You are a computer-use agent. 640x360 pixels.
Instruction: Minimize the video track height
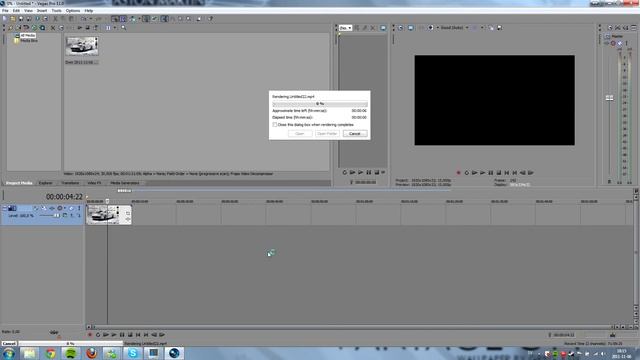click(x=5, y=208)
